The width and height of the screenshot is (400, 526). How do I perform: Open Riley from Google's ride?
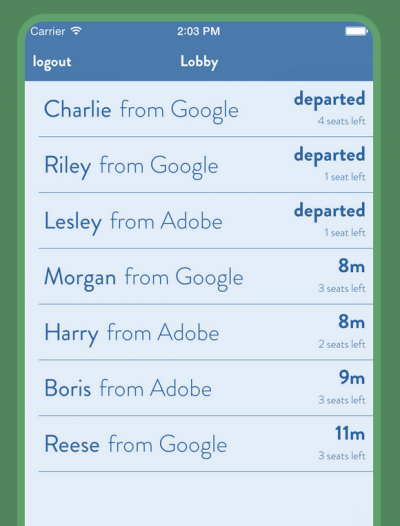coord(199,165)
